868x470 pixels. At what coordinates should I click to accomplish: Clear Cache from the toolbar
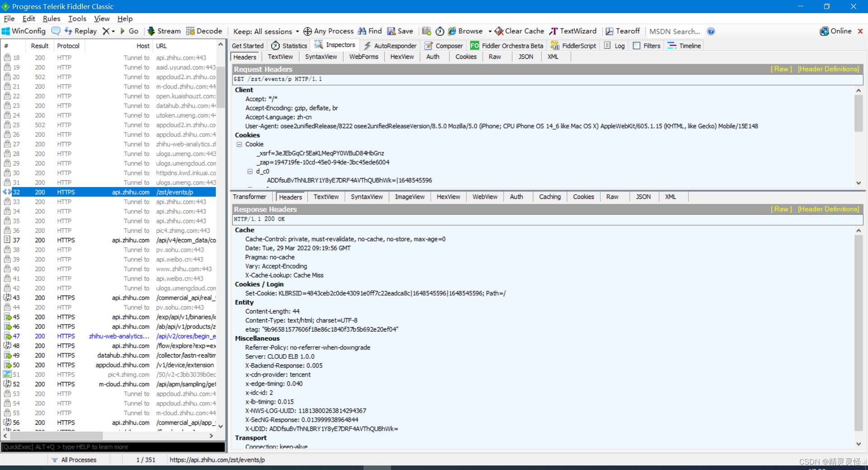[x=519, y=31]
